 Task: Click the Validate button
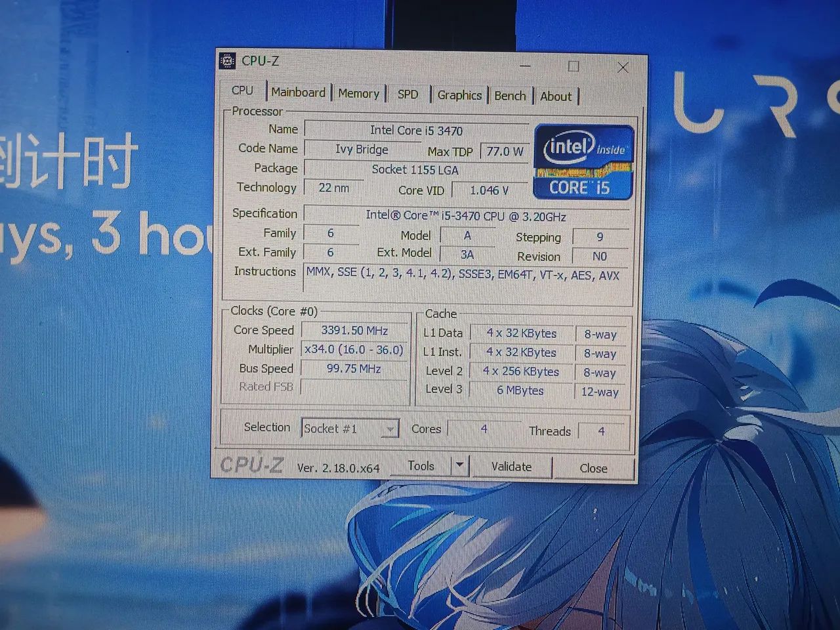[x=512, y=467]
